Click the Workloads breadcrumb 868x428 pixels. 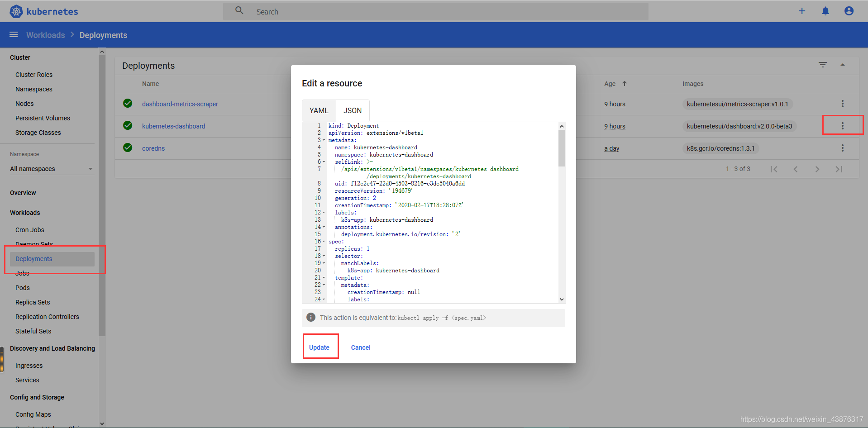46,35
